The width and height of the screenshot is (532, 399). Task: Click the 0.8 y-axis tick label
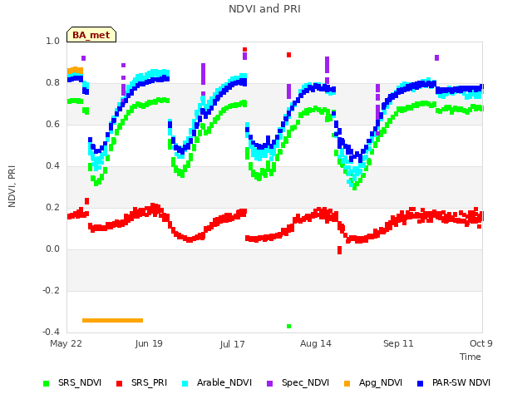tap(52, 83)
